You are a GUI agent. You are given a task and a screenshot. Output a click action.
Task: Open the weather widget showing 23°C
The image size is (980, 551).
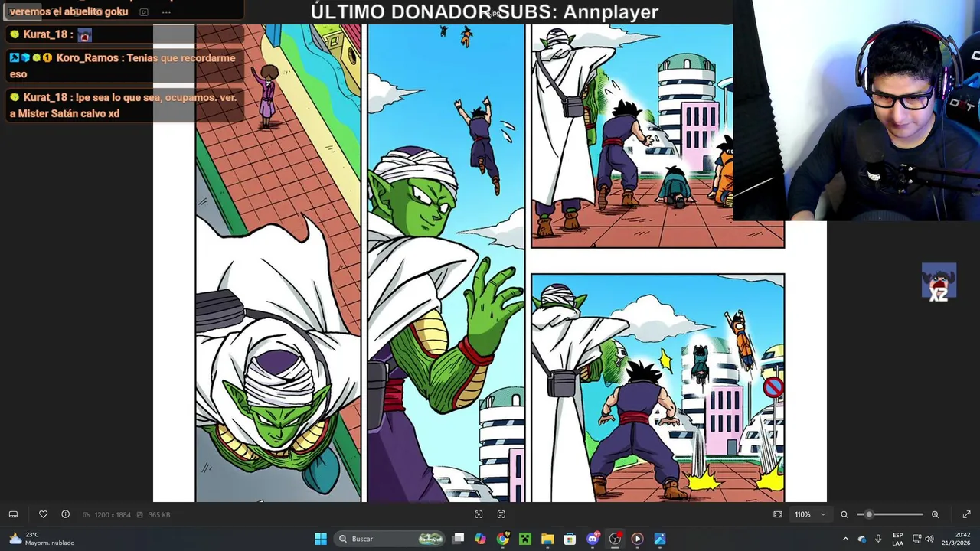(x=42, y=539)
